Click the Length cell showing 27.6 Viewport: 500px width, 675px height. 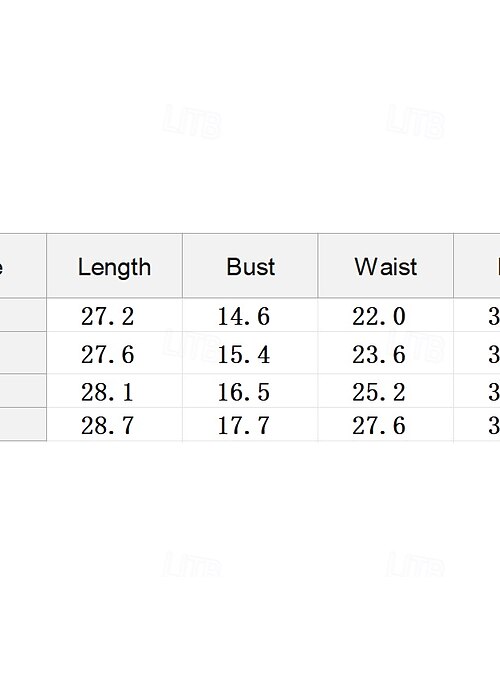click(115, 353)
